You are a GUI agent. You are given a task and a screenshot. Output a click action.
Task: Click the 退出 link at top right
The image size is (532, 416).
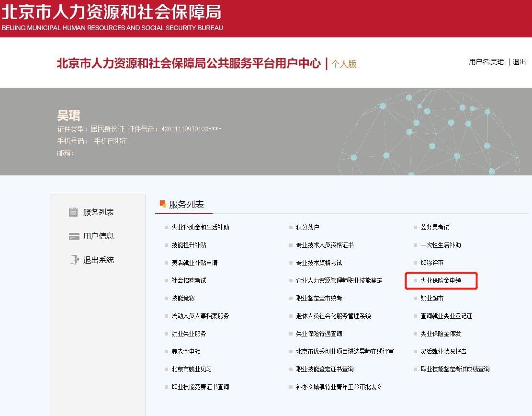(x=519, y=62)
